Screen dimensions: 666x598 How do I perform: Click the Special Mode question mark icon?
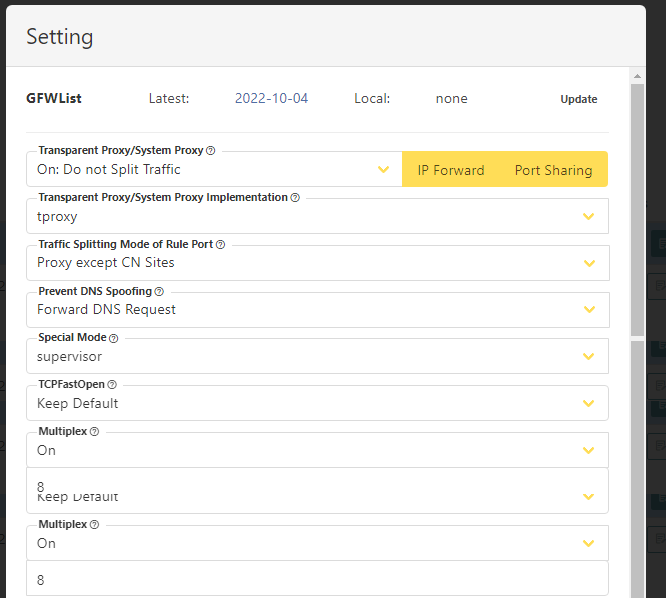113,338
